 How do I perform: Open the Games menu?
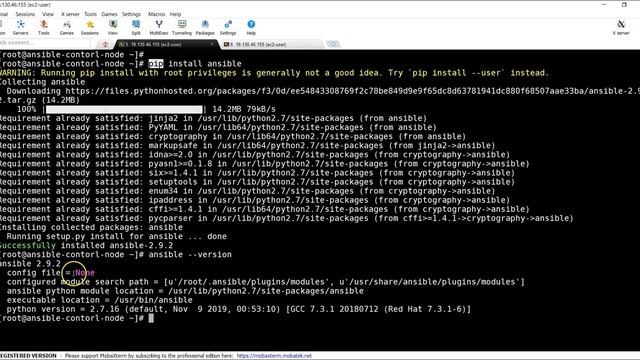109,14
